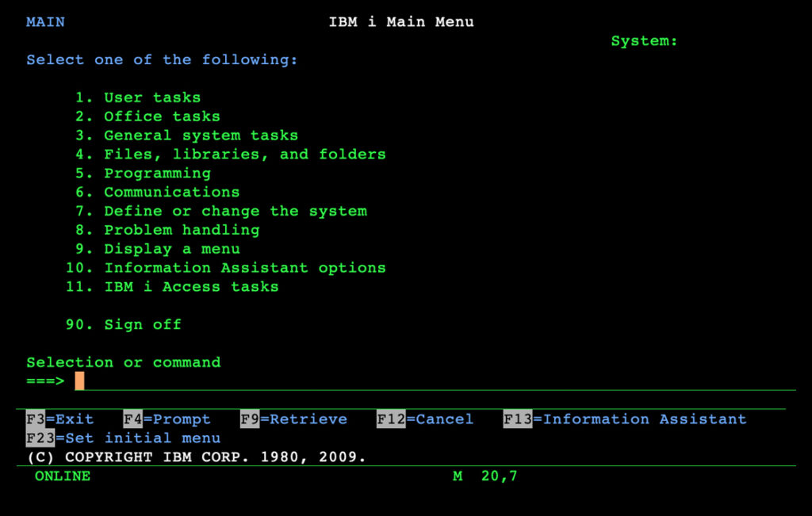This screenshot has width=812, height=516.
Task: Select Define or change the system
Action: coord(235,212)
